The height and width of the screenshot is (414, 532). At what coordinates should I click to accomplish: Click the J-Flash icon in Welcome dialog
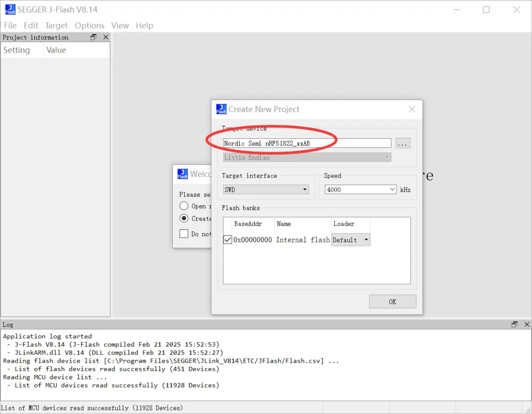pos(183,174)
